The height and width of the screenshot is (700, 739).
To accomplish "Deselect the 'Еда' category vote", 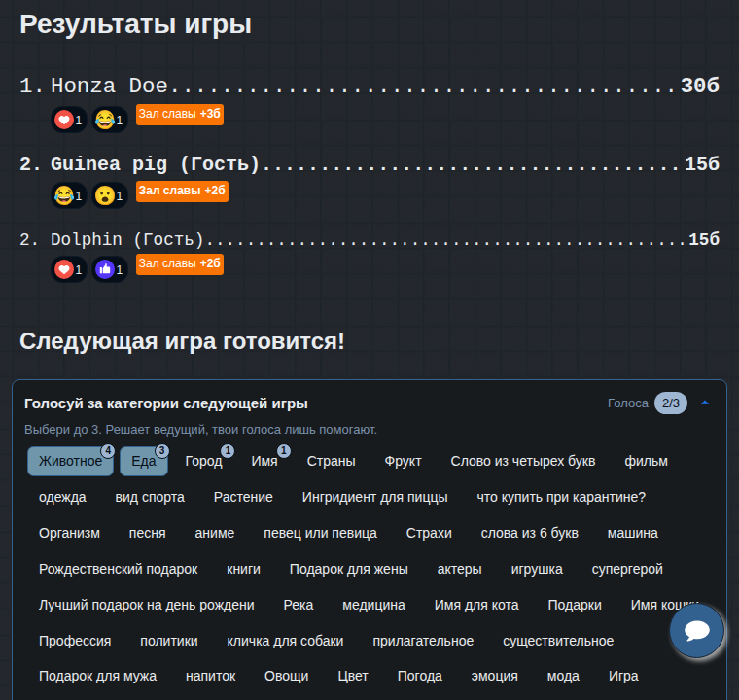I will (144, 461).
